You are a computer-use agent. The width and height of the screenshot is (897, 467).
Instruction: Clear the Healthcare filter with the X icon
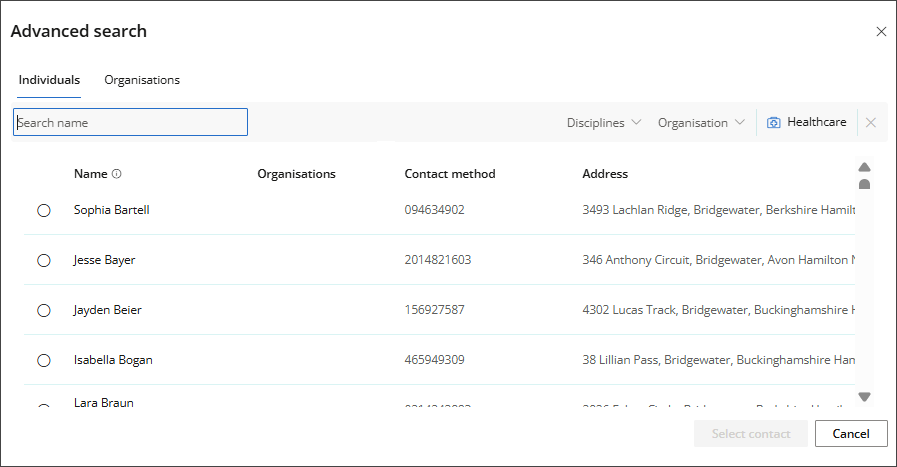tap(870, 123)
